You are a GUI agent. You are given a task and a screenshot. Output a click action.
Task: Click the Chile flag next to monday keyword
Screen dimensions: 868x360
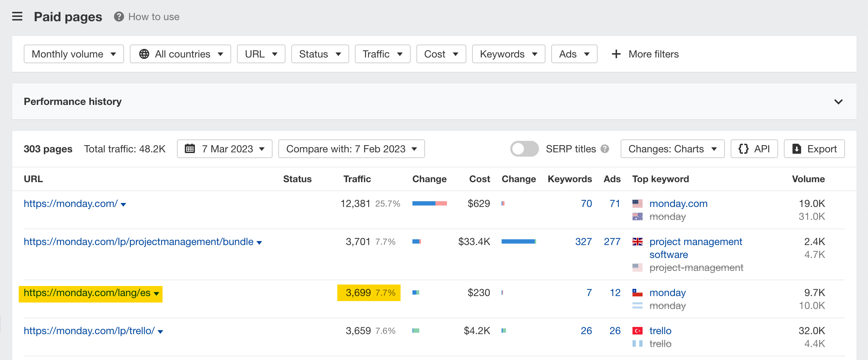pyautogui.click(x=638, y=292)
